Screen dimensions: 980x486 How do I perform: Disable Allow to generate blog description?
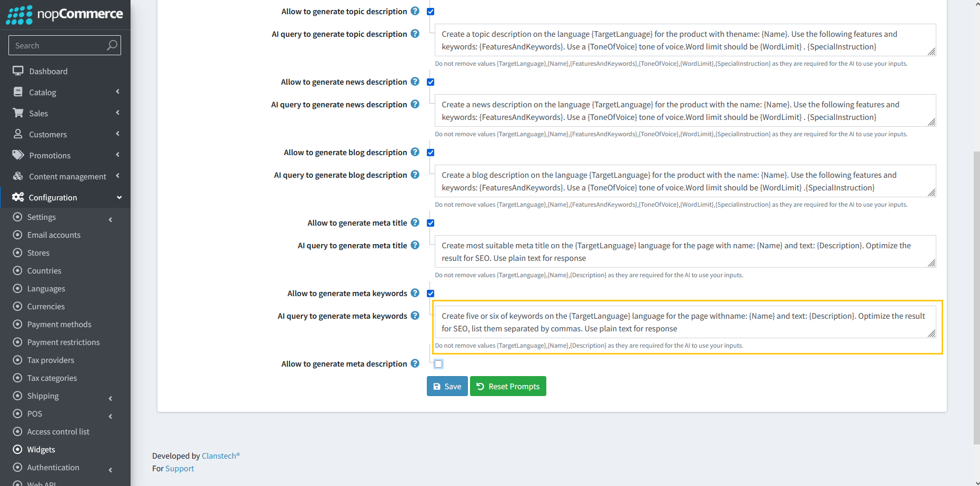(431, 153)
